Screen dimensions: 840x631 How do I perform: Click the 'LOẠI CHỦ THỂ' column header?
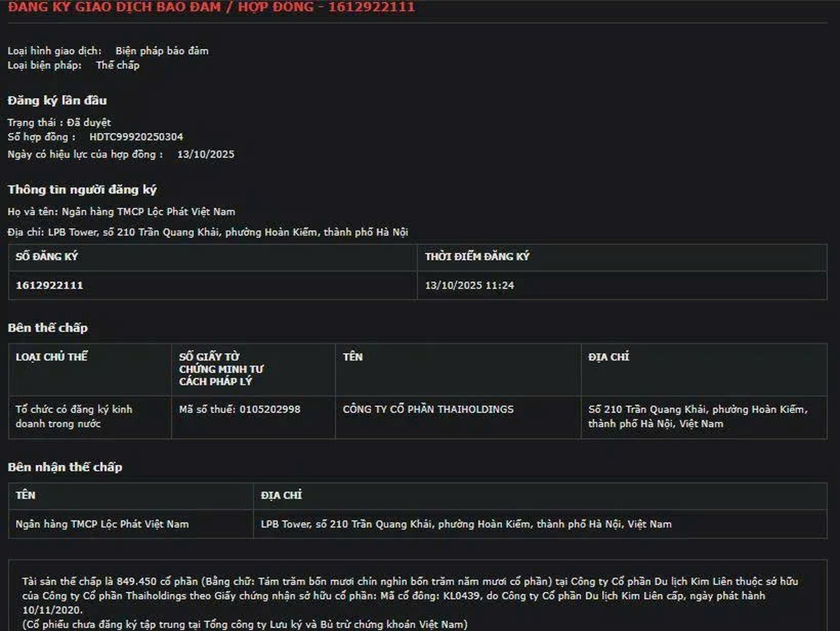[x=52, y=357]
